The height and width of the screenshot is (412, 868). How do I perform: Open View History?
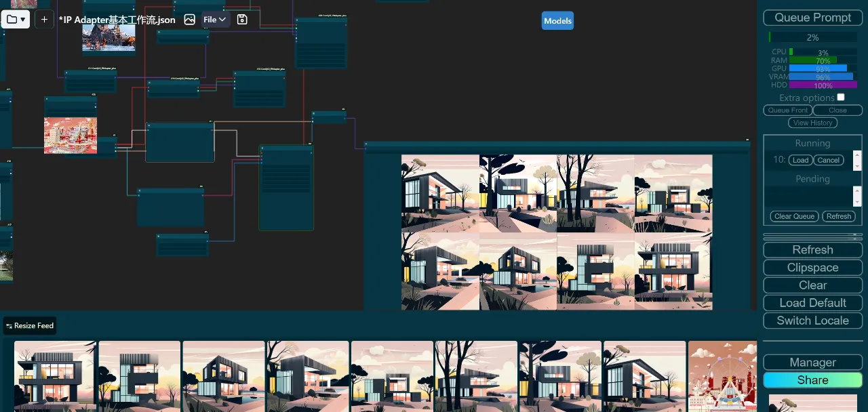812,123
